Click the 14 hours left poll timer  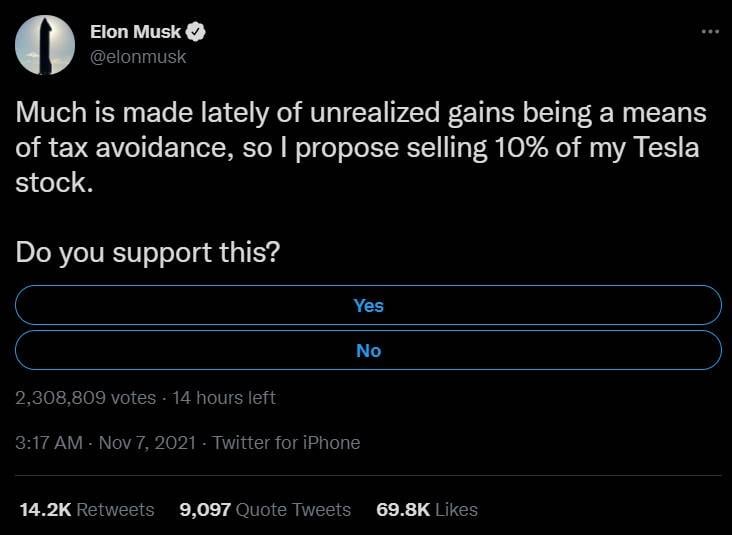[224, 398]
